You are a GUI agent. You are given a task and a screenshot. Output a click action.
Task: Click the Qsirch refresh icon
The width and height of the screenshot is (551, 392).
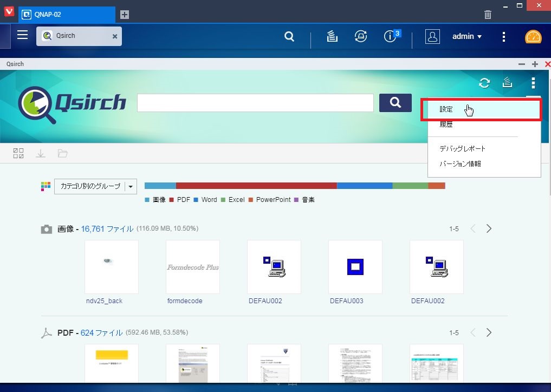click(484, 83)
